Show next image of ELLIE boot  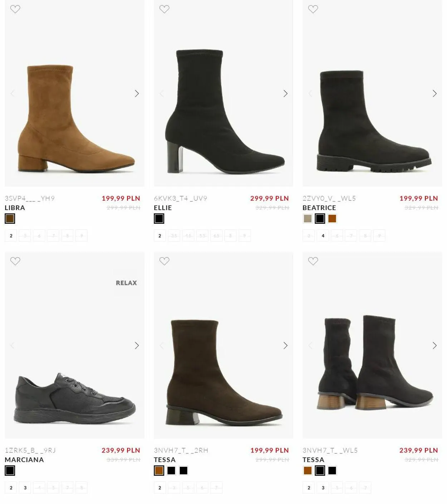point(285,93)
